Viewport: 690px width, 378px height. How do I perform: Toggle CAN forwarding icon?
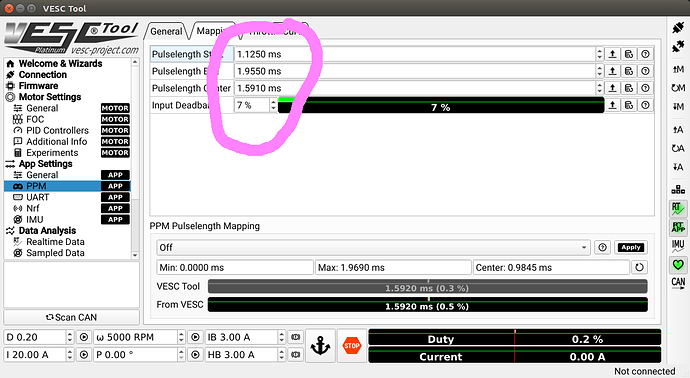coord(678,283)
